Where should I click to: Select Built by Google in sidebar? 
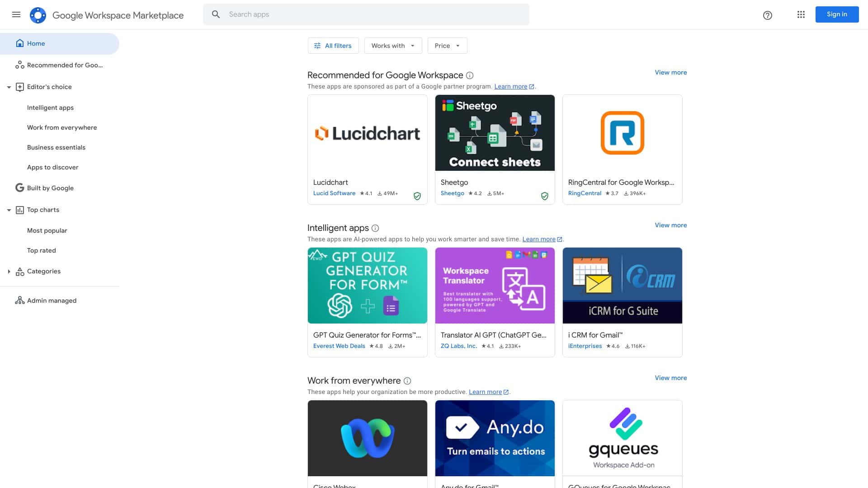click(50, 188)
